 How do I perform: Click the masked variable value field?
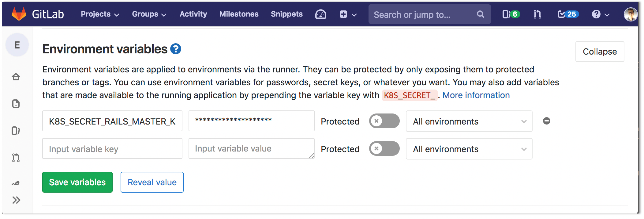(252, 121)
